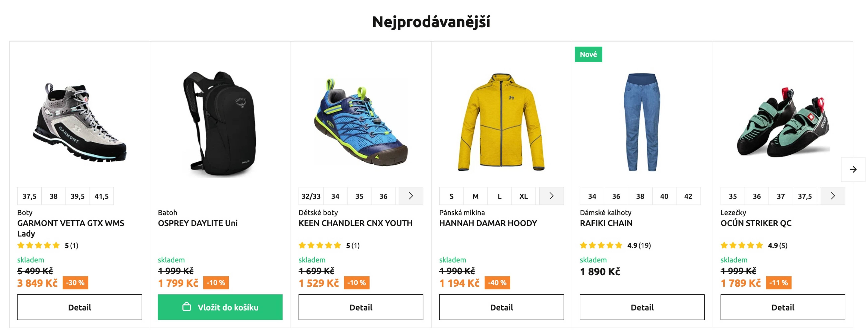This screenshot has height=335, width=868.
Task: Open HANNAH DAMAR HOODY product link
Action: click(x=488, y=223)
